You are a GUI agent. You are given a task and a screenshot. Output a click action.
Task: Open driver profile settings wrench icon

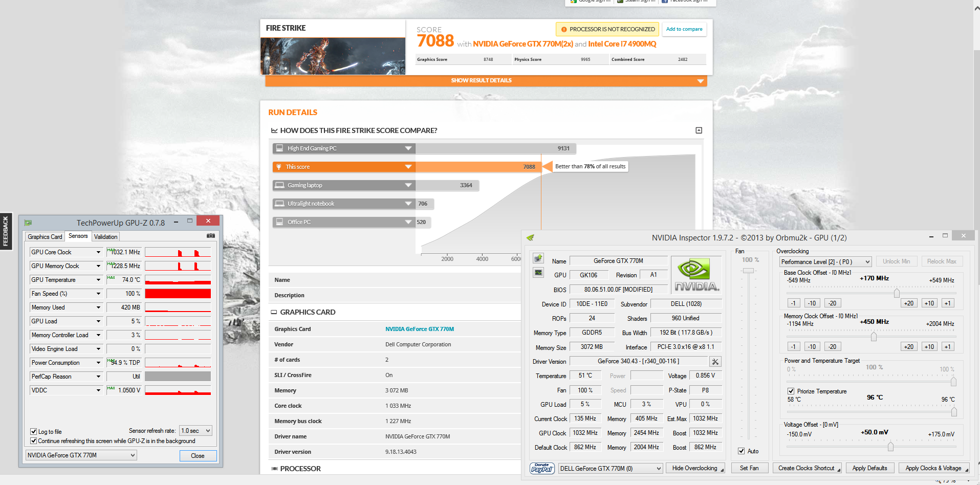pos(715,362)
